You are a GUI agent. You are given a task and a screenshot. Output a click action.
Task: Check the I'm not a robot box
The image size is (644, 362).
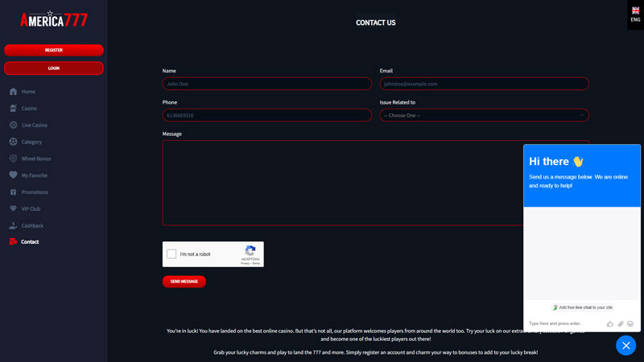tap(171, 254)
